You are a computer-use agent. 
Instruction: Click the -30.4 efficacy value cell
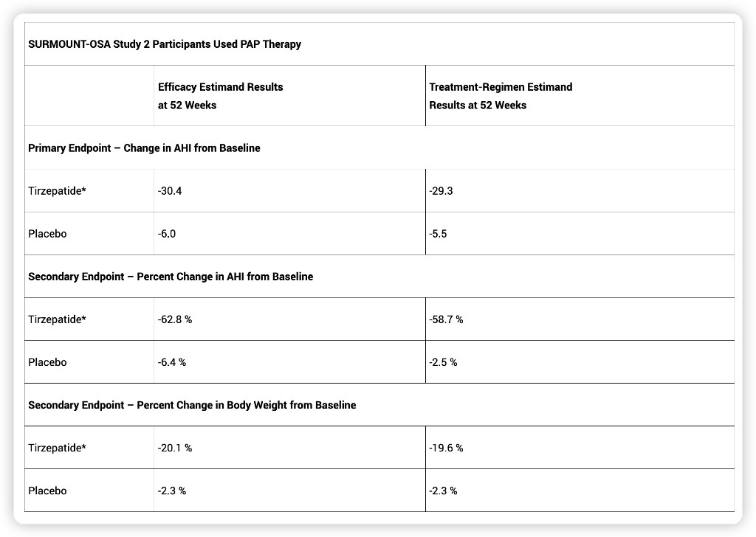[169, 191]
